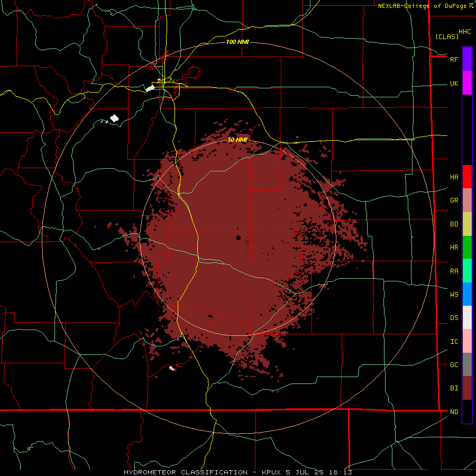476x476 pixels.
Task: Click the RF legend label
Action: pos(454,59)
